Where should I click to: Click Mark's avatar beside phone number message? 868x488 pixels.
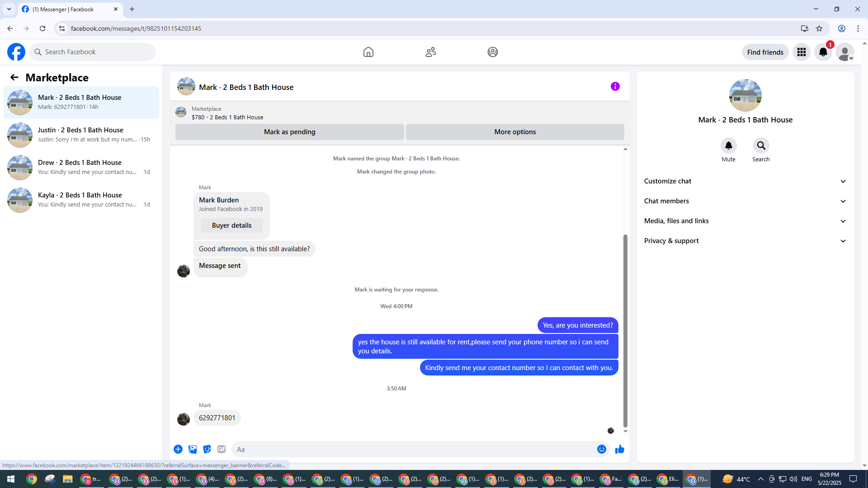(x=184, y=419)
